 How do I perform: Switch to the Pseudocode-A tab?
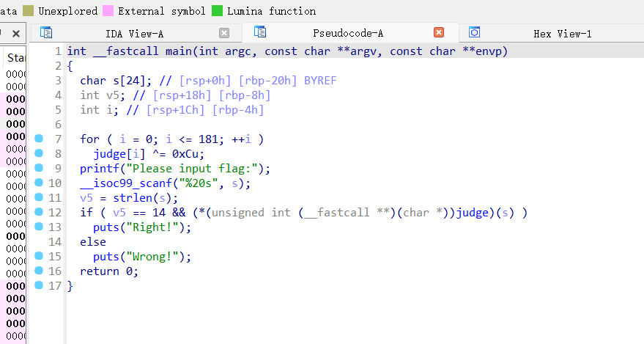pos(348,33)
